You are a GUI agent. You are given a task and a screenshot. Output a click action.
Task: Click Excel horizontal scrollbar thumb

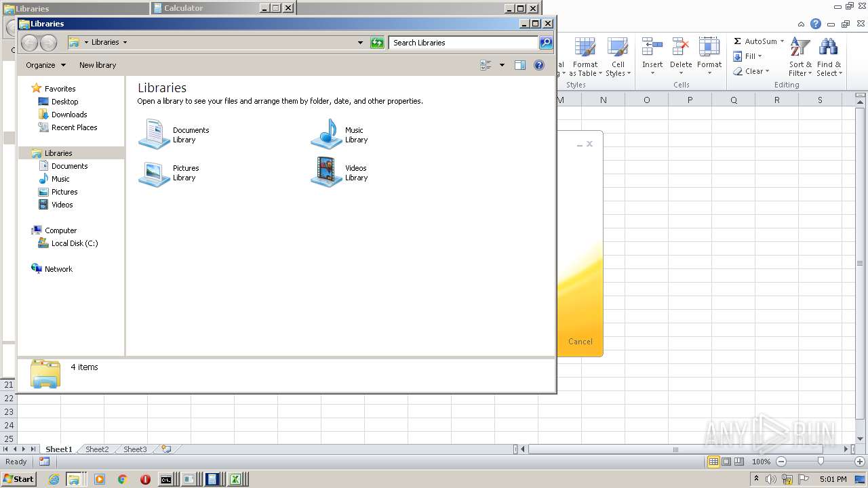675,449
